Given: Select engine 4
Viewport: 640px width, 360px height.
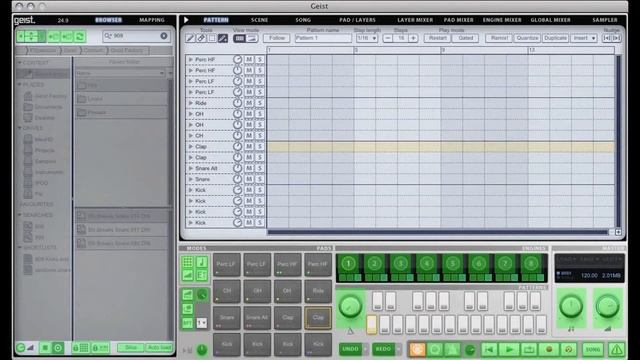Looking at the screenshot, I should coord(427,264).
